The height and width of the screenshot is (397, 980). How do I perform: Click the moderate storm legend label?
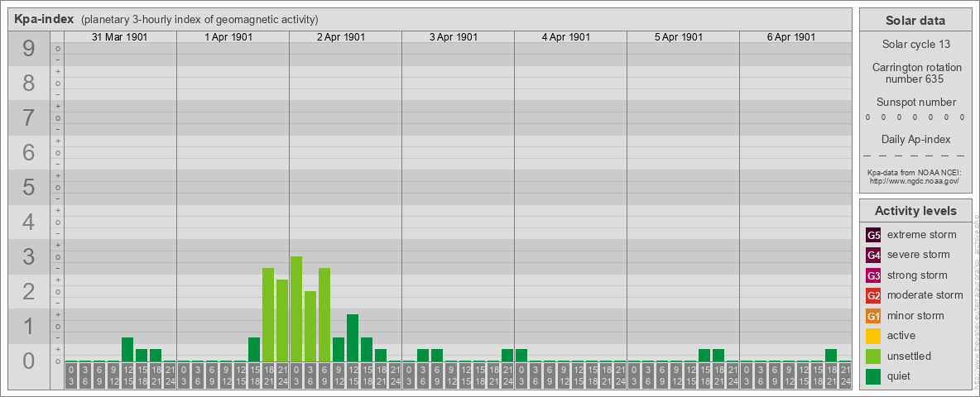click(x=925, y=295)
